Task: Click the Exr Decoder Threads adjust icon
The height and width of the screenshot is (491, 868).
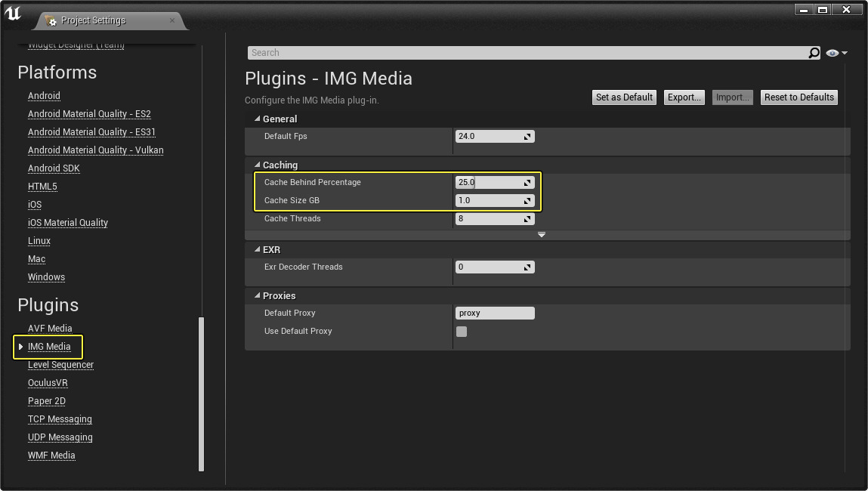Action: tap(529, 267)
